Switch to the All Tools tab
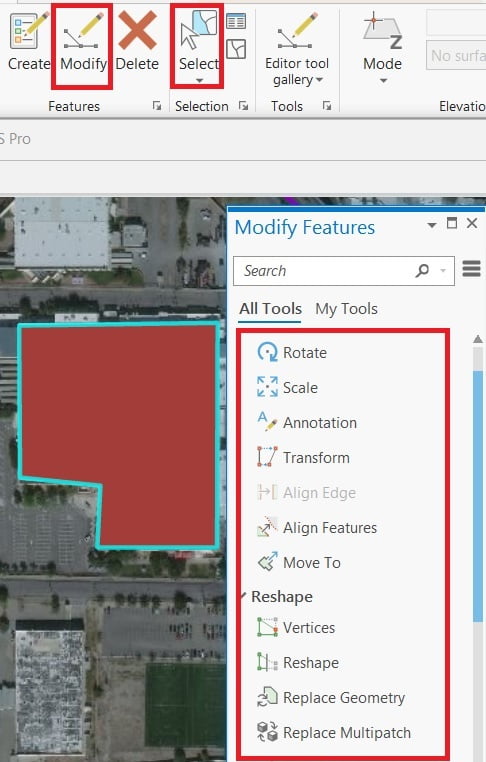 tap(270, 309)
